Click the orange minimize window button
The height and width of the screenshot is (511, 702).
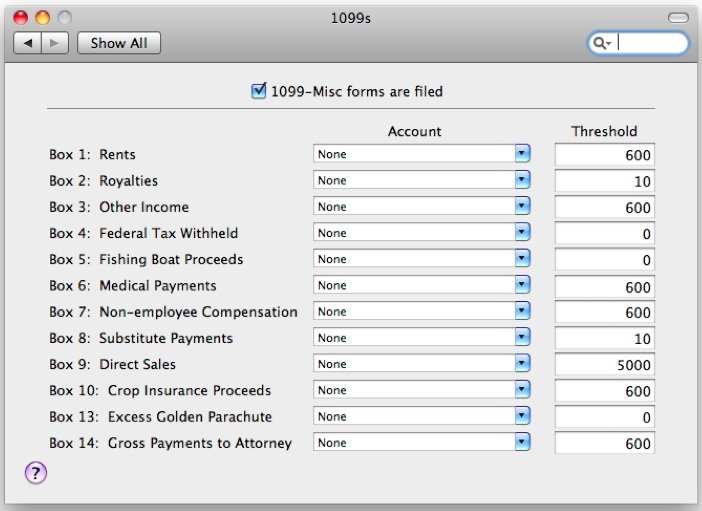point(43,17)
